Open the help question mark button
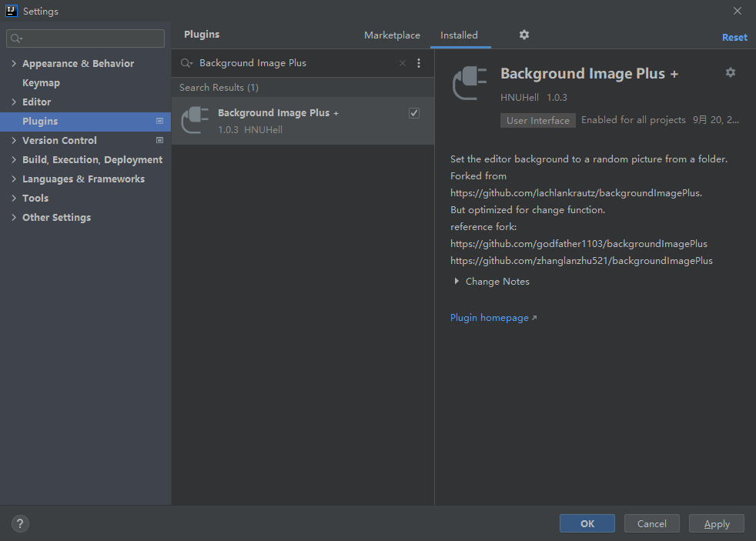Viewport: 756px width, 541px height. tap(20, 523)
